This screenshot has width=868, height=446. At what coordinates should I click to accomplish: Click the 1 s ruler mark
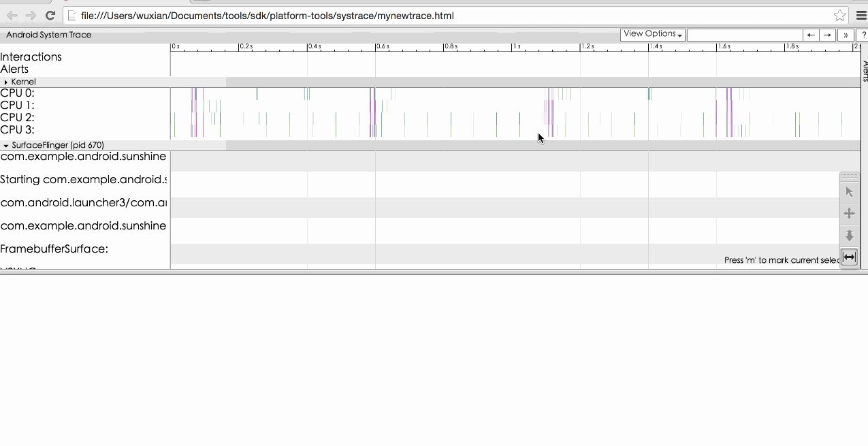(x=517, y=47)
